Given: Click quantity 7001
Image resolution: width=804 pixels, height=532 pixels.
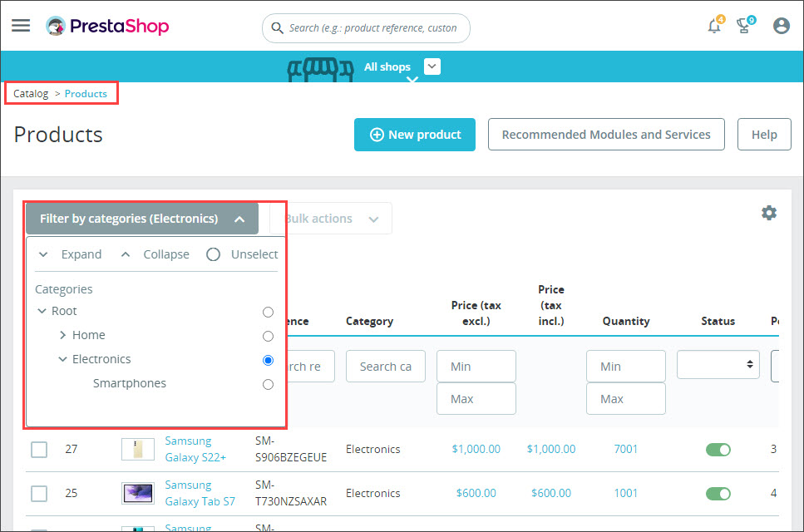Looking at the screenshot, I should 626,450.
